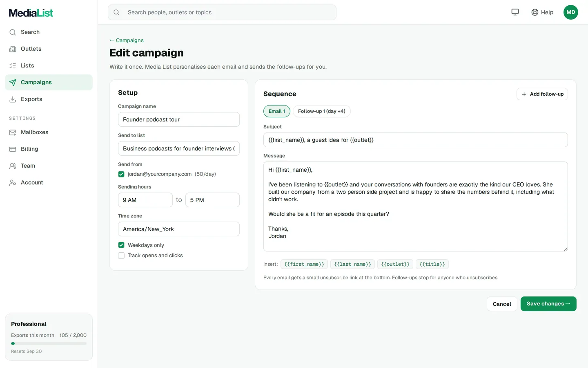Image resolution: width=588 pixels, height=368 pixels.
Task: Open the Send to list dropdown
Action: click(179, 148)
